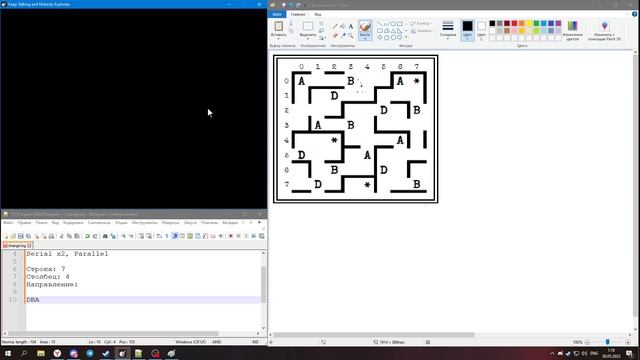Viewport: 640px width, 360px height.
Task: Select Color 1 box in Paint
Action: point(467,30)
